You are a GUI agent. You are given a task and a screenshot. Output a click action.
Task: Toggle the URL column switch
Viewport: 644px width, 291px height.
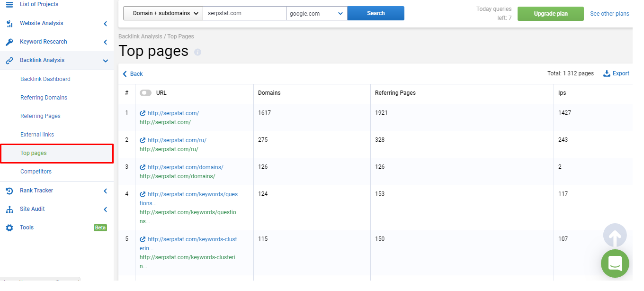pyautogui.click(x=145, y=93)
